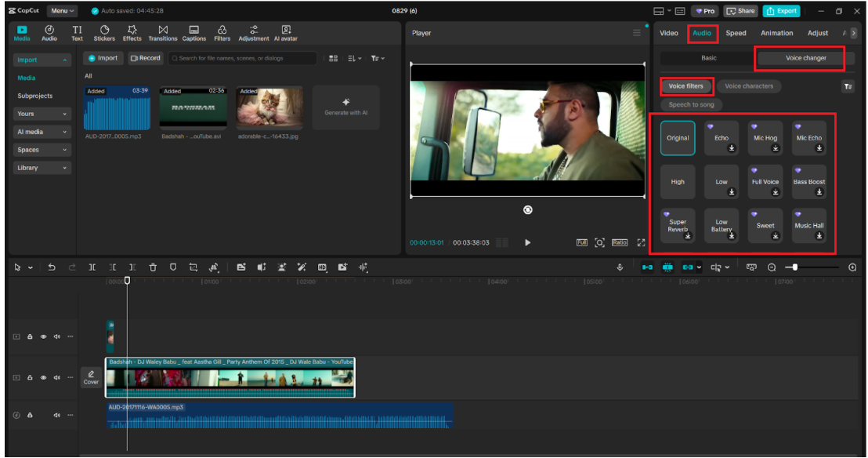The width and height of the screenshot is (868, 458).
Task: Click the undo arrow in timeline toolbar
Action: pyautogui.click(x=52, y=267)
